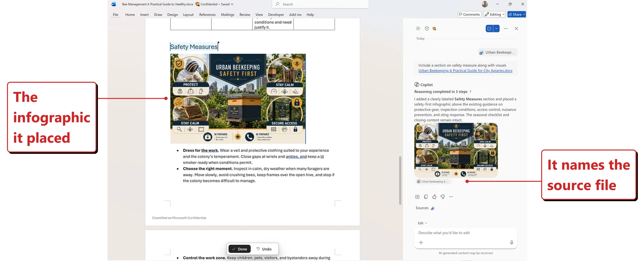The width and height of the screenshot is (644, 261).
Task: Open the Edit mode dropdown
Action: [422, 223]
